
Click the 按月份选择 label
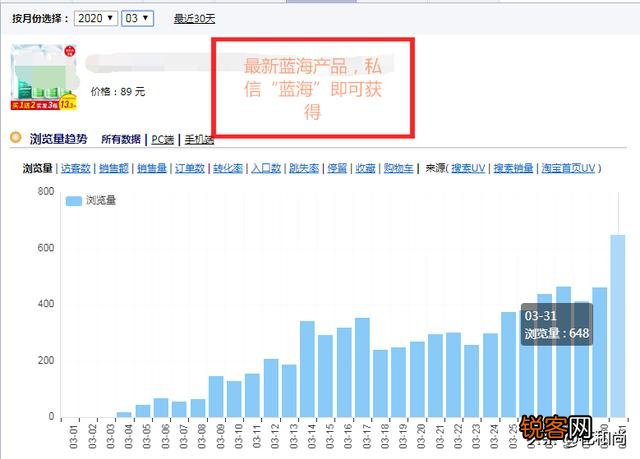pyautogui.click(x=40, y=18)
